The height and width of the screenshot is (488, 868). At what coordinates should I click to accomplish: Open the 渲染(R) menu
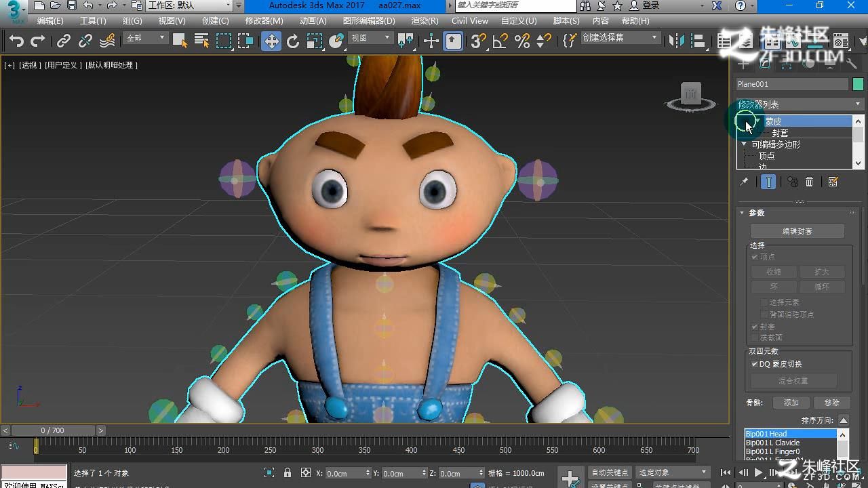pyautogui.click(x=425, y=21)
